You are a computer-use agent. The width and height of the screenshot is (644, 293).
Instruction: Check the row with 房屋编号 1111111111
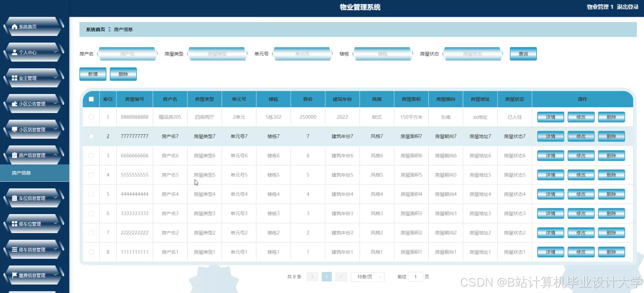coord(91,252)
